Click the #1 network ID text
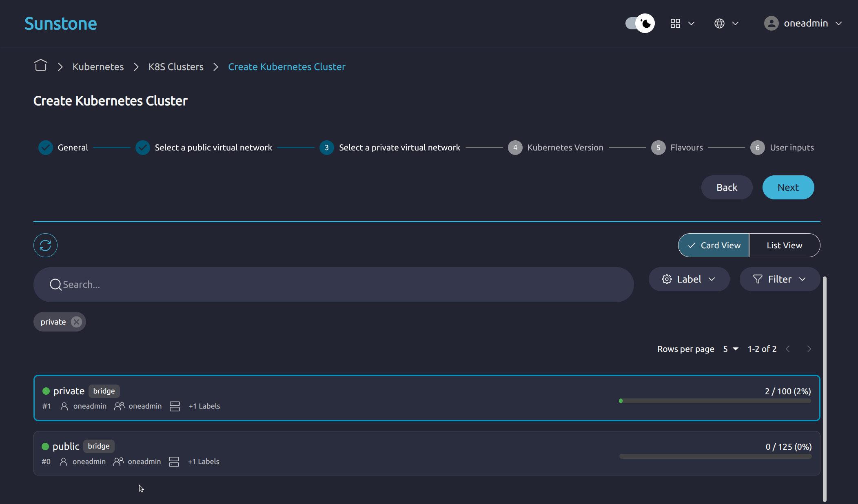Viewport: 858px width, 504px height. coord(47,406)
